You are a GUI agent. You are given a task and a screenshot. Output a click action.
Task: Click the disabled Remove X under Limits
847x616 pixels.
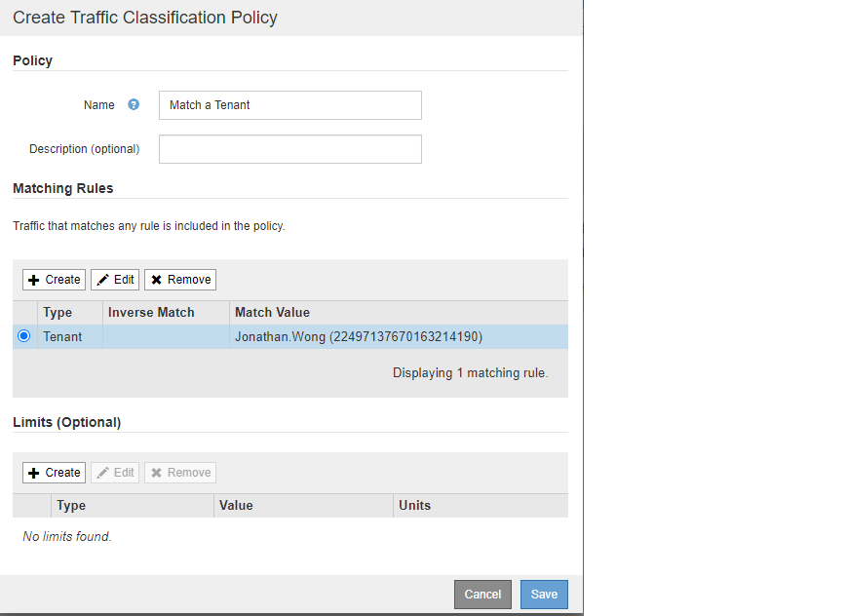(x=156, y=473)
